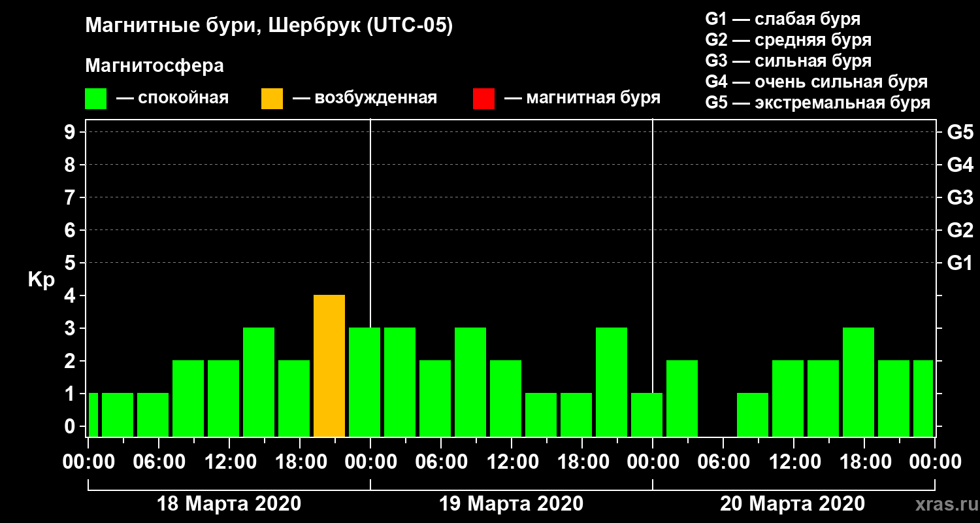
Task: Click the 'G3 — сильная буря' legend line
Action: [788, 61]
